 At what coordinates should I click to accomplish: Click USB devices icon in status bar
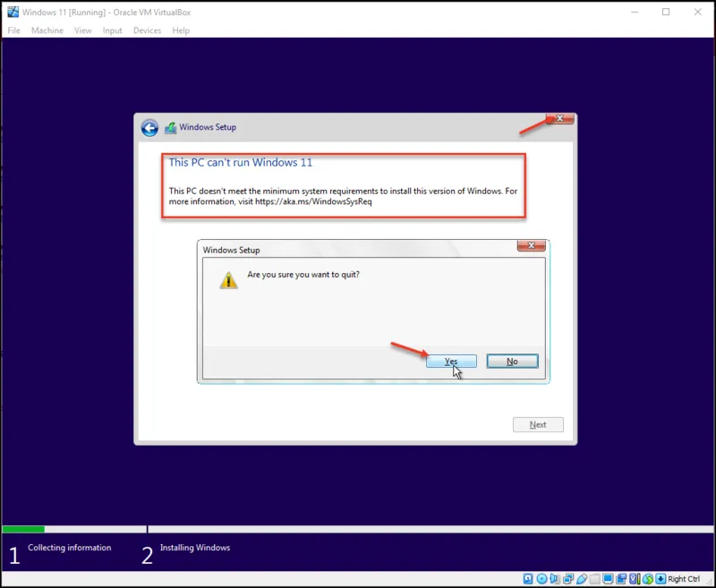click(x=582, y=579)
